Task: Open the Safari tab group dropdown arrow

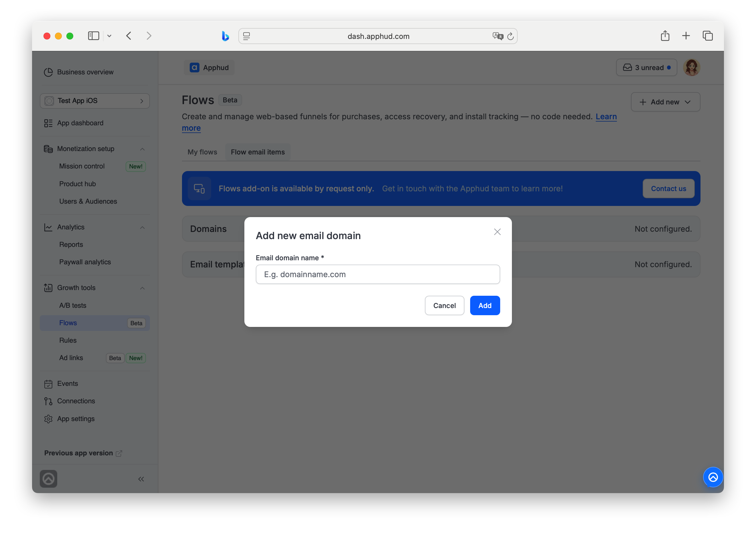Action: tap(109, 36)
